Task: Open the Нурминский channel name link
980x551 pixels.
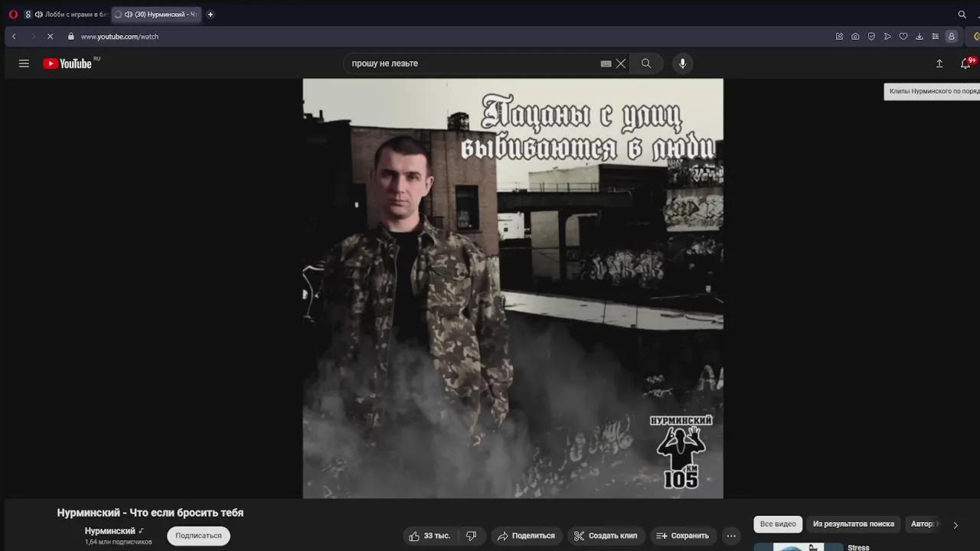Action: coord(109,531)
